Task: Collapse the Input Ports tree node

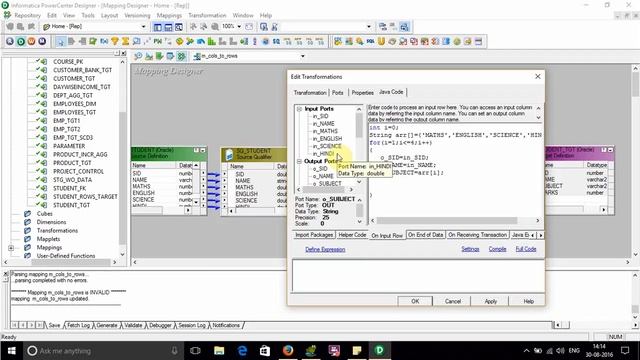Action: pos(299,109)
